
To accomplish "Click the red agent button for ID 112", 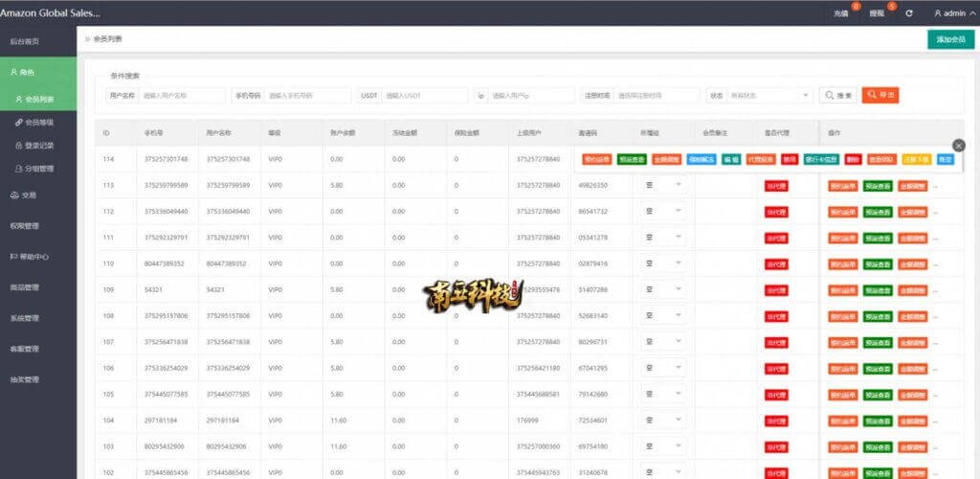I will coord(775,211).
